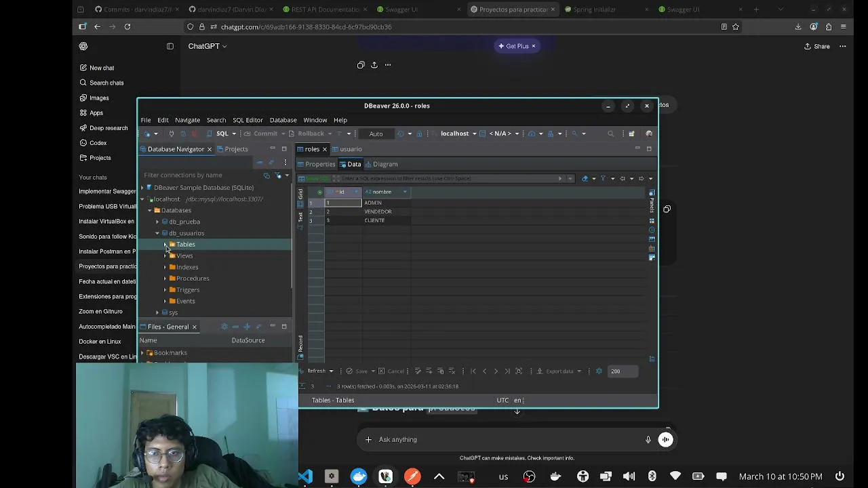This screenshot has height=488, width=868.
Task: Switch to the usuario editor tab
Action: click(x=347, y=149)
